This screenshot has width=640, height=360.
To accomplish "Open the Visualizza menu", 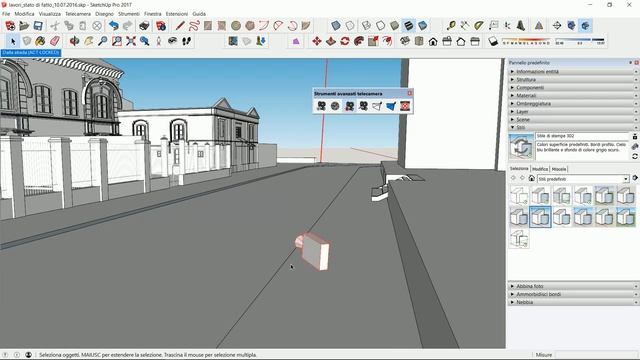I will click(50, 14).
